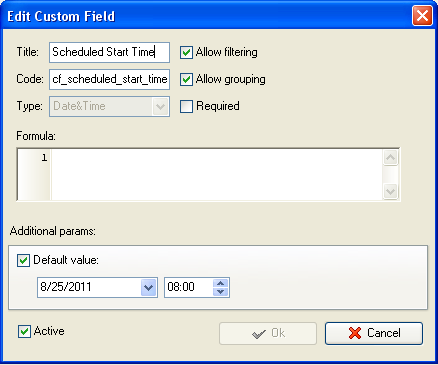Toggle the Active checkbox
Viewport: 438px width, 365px height.
click(x=24, y=331)
